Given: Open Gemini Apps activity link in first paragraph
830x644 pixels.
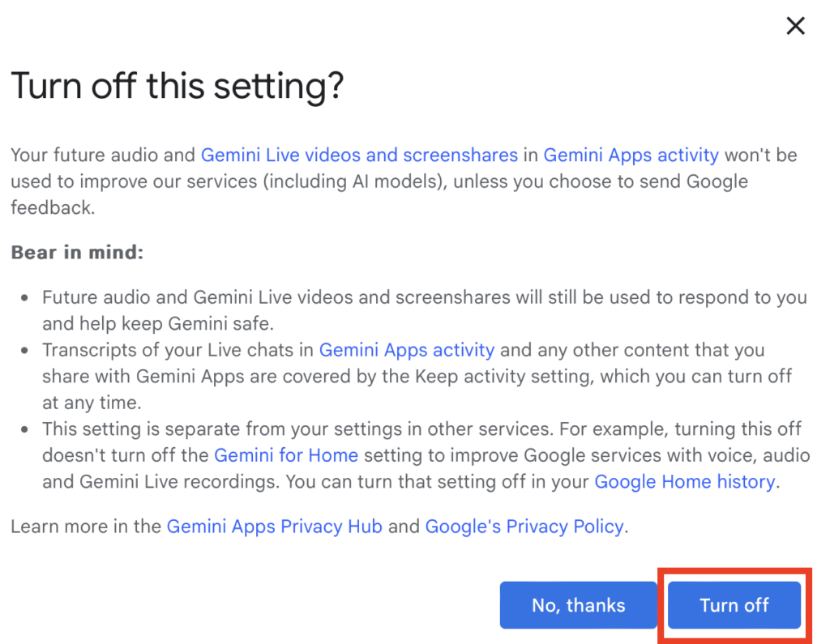Looking at the screenshot, I should coord(631,155).
